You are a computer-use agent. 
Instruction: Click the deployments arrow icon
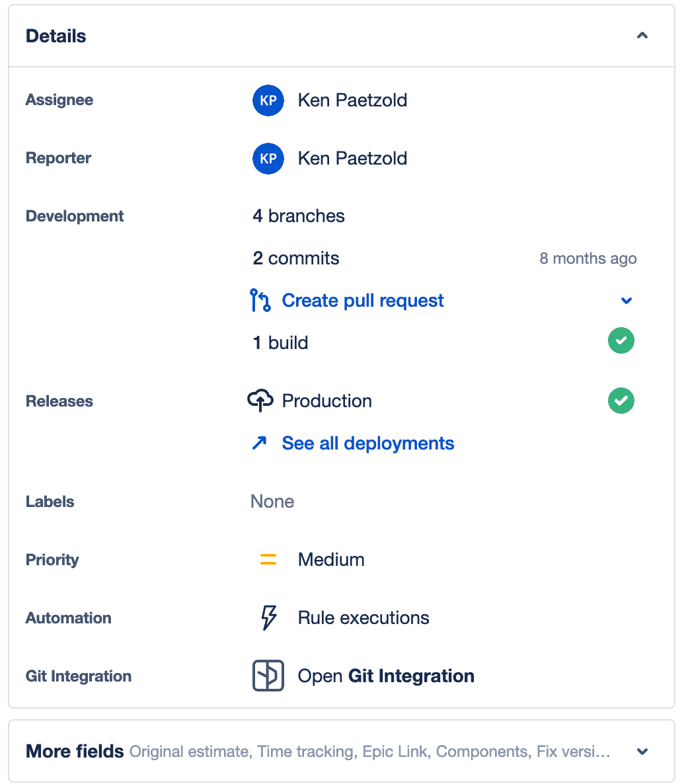[x=259, y=443]
